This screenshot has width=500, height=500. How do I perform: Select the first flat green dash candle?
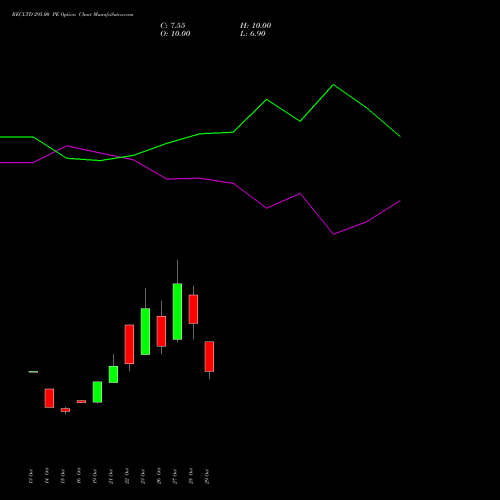click(x=33, y=372)
